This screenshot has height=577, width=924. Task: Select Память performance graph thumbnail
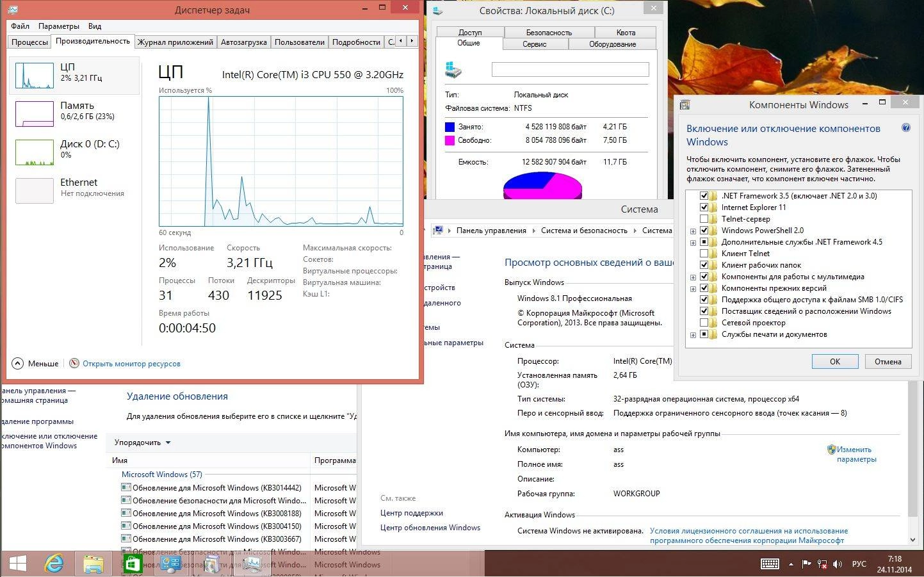click(x=35, y=114)
